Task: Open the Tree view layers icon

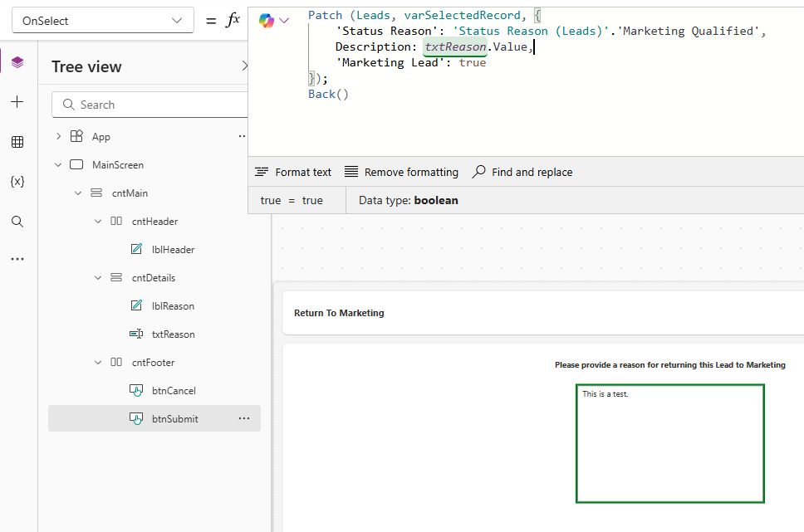Action: pyautogui.click(x=17, y=62)
